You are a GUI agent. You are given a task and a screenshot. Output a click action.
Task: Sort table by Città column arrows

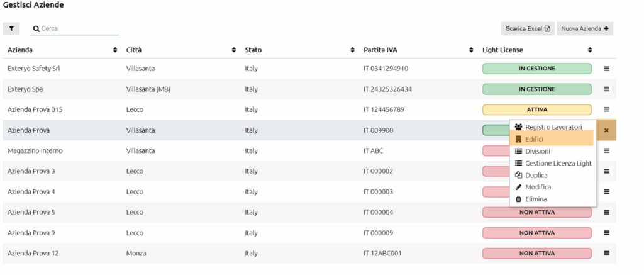[x=234, y=50]
